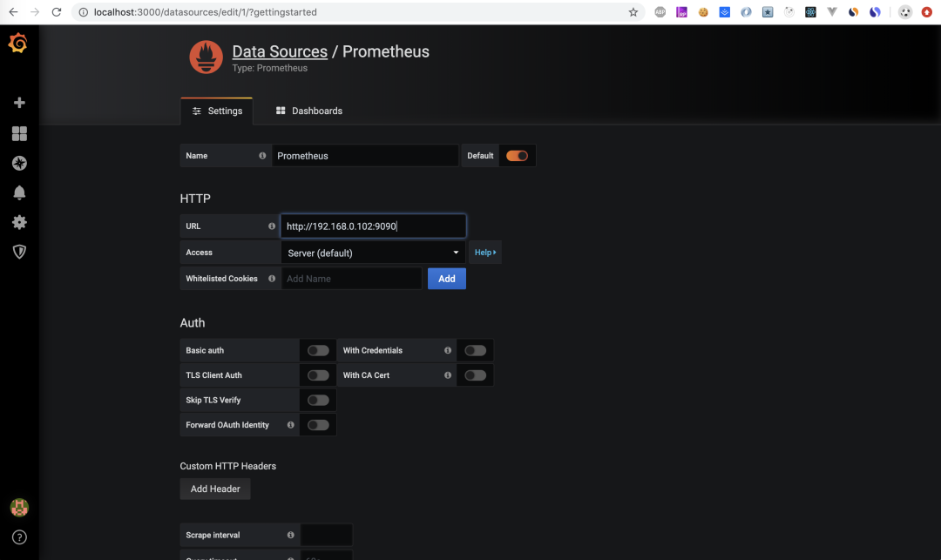The image size is (941, 560).
Task: Expand the Access Help section
Action: [485, 253]
